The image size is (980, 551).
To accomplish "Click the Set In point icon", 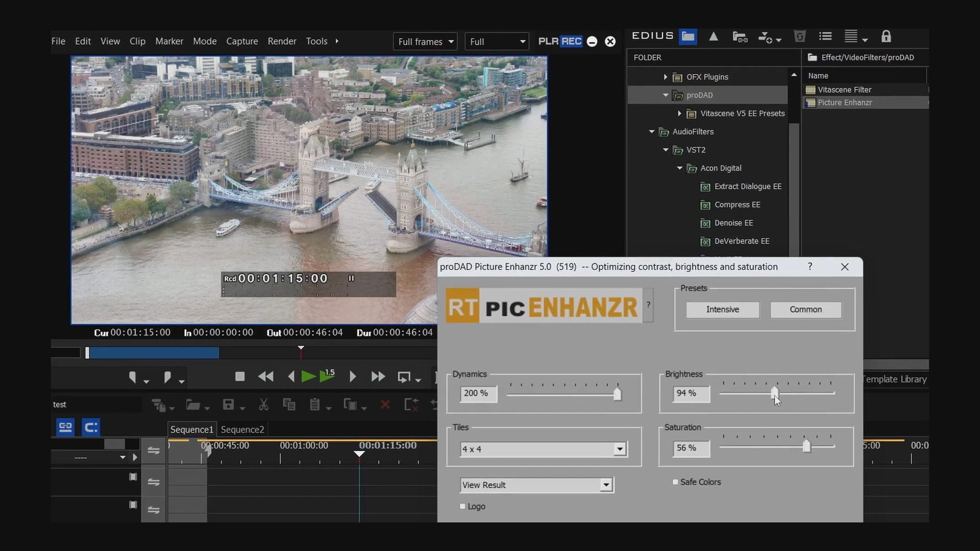I will point(133,377).
